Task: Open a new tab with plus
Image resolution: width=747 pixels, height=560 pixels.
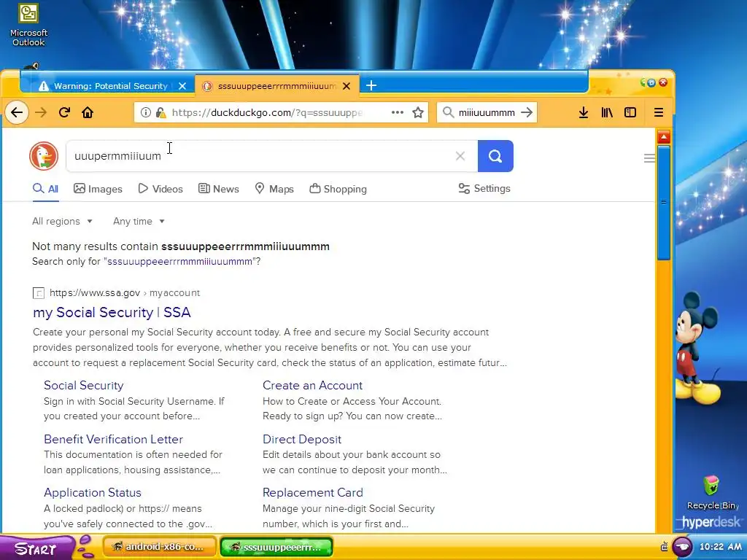Action: point(371,85)
